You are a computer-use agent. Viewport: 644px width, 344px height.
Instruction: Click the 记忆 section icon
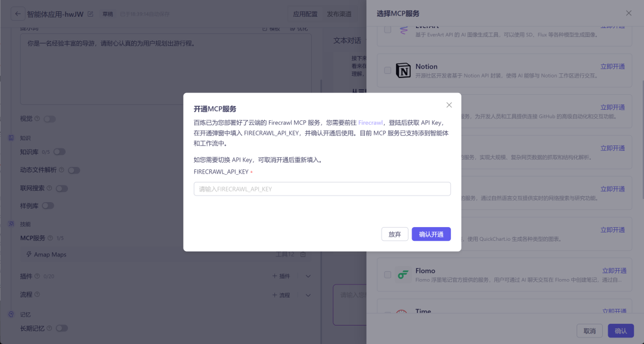click(x=11, y=314)
